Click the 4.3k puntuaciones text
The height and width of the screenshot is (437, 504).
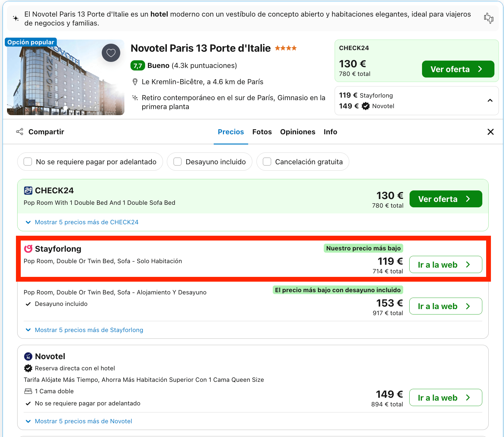pyautogui.click(x=204, y=66)
